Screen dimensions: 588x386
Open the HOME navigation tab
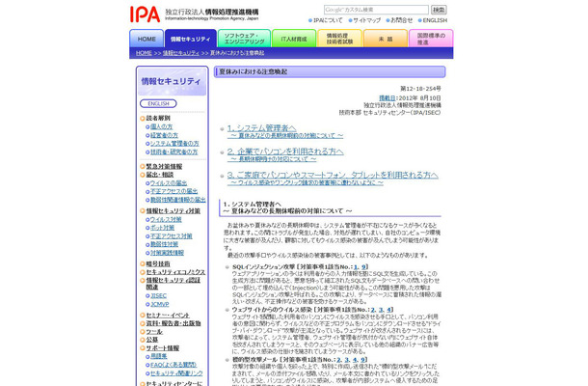tap(145, 39)
